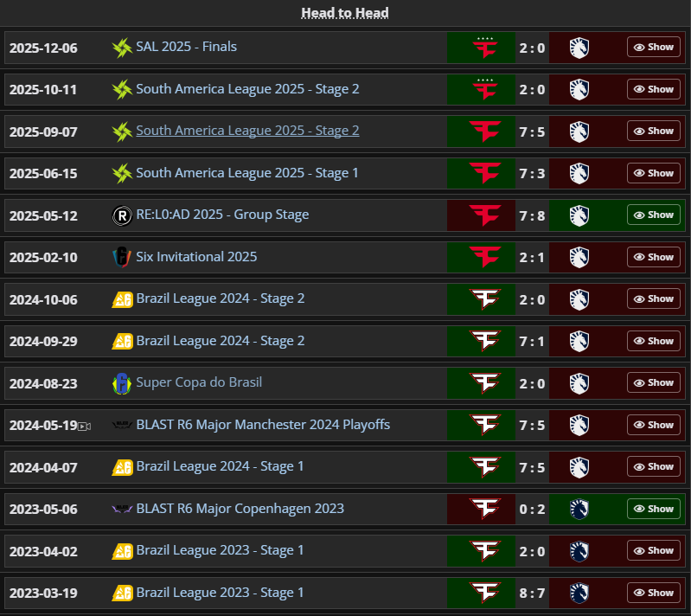The image size is (691, 616).
Task: Open Brazil League 2024 Stage 2 link dated 2024-09-29
Action: pos(221,341)
